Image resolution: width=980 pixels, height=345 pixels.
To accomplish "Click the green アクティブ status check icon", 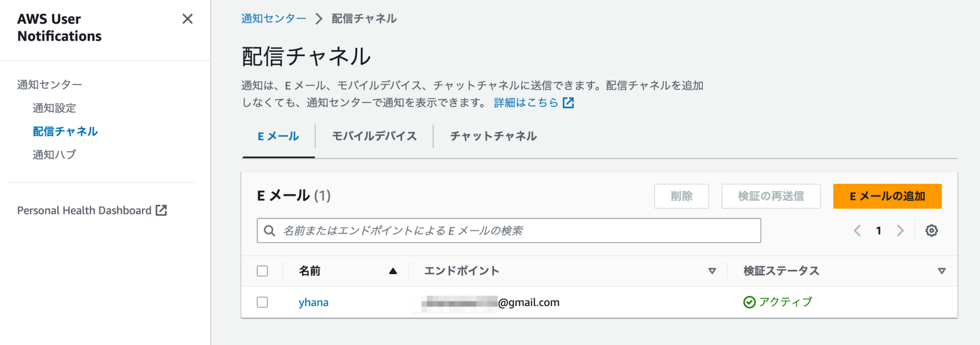I will [x=749, y=302].
